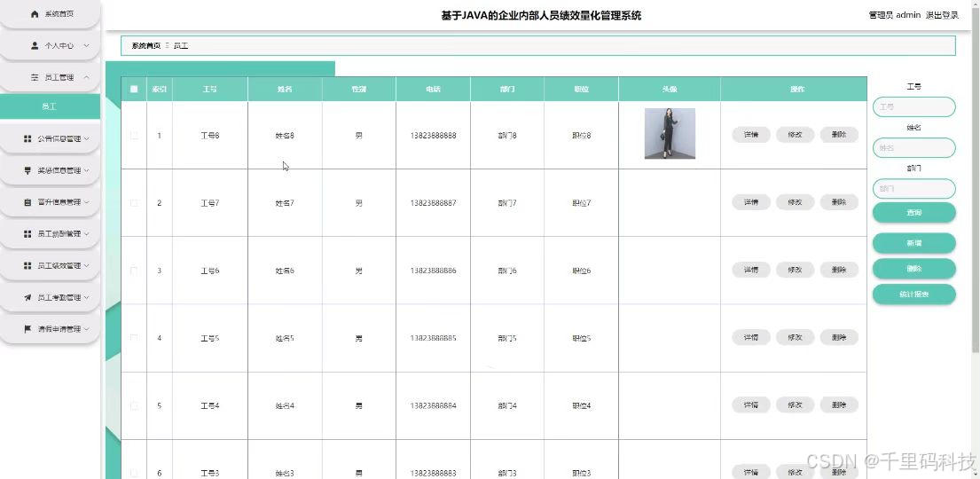Focus the 部门 search input field

click(x=913, y=188)
